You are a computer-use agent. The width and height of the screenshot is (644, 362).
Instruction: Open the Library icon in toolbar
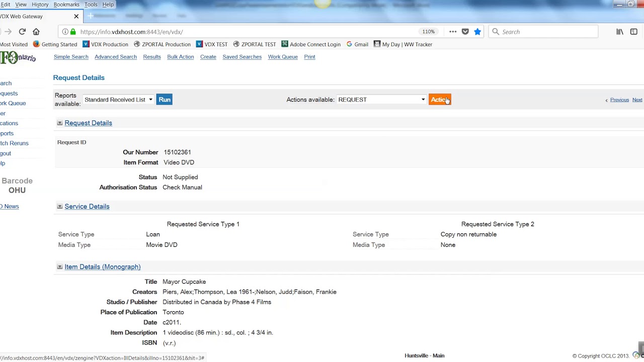click(620, 32)
